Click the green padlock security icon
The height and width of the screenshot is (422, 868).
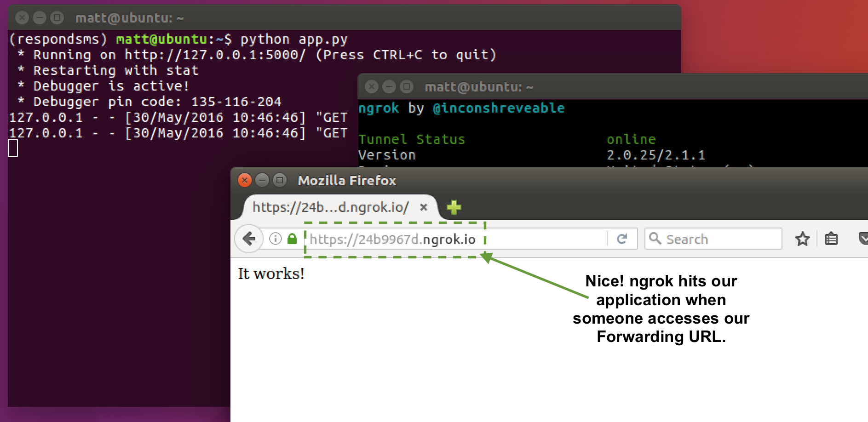(x=292, y=239)
